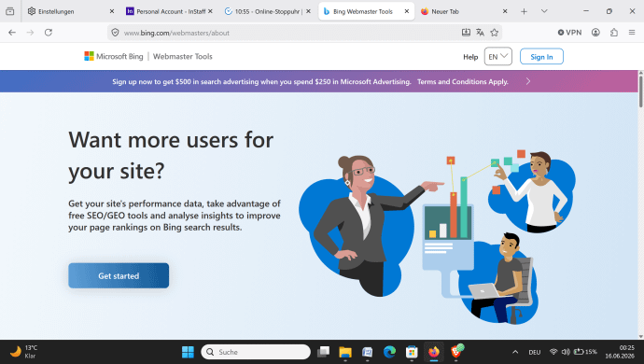Close the Online-Stoppuhr tab
Screen dimensions: 644x364
[308, 11]
